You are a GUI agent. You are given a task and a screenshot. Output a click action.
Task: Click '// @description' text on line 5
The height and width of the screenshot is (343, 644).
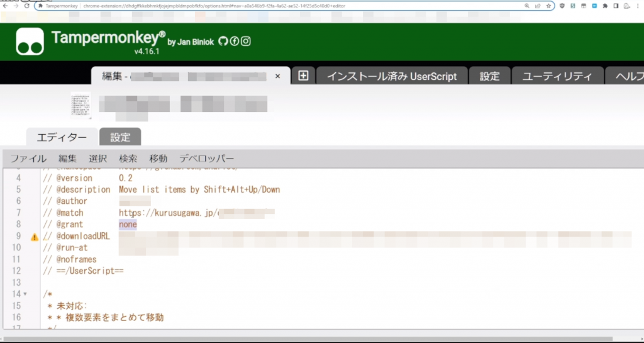click(76, 190)
